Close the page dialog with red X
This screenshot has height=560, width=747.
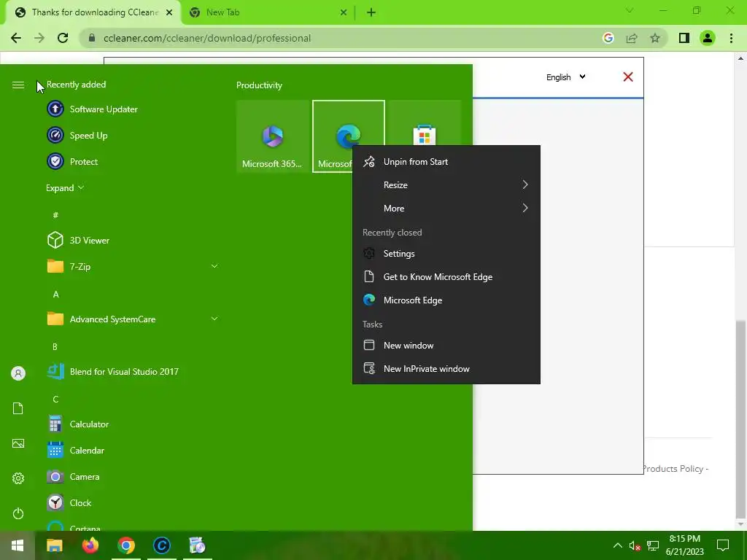tap(628, 77)
